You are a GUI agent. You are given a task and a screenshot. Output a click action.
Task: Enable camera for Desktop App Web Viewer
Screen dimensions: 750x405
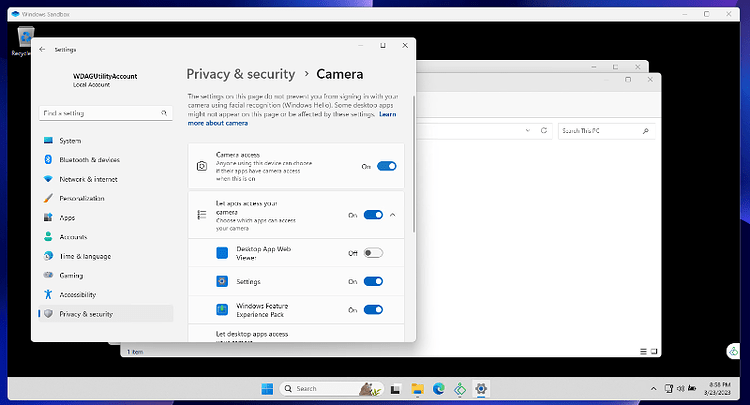click(373, 253)
